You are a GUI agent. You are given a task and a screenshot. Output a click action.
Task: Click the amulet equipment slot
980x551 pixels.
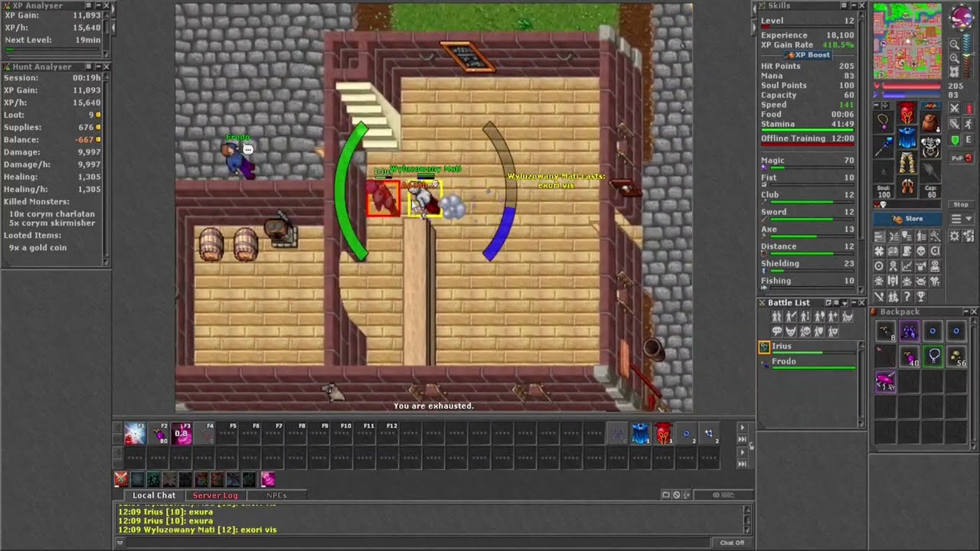click(x=884, y=123)
